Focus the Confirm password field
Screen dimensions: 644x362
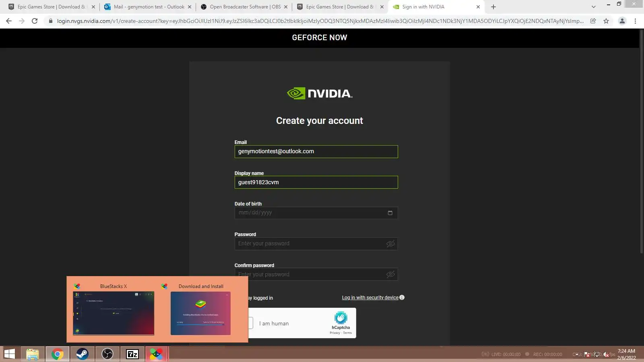point(316,274)
